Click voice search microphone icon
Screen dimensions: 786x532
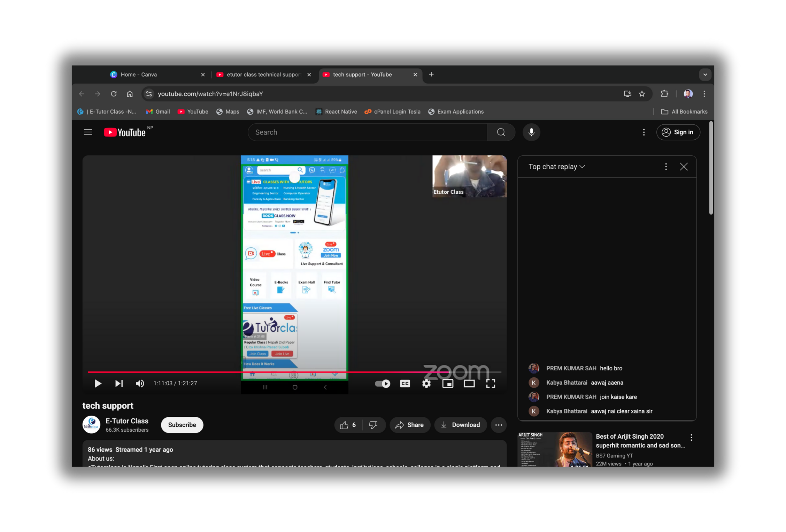coord(531,132)
